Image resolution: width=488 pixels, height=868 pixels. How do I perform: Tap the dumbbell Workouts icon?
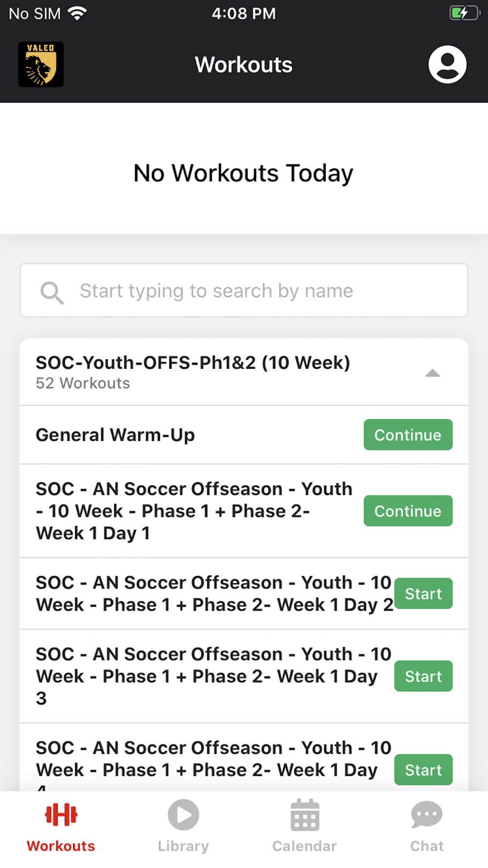[x=61, y=814]
